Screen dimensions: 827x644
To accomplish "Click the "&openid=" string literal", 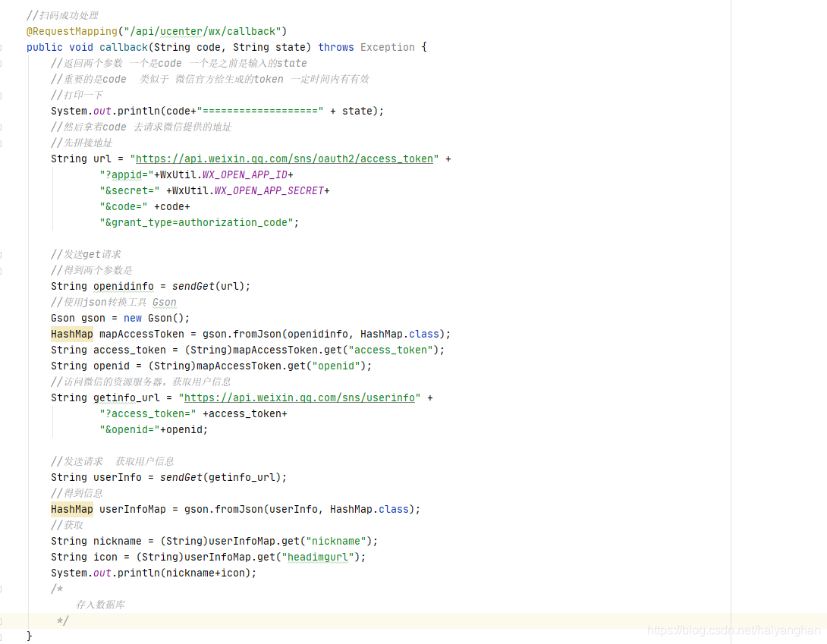I will pos(129,429).
